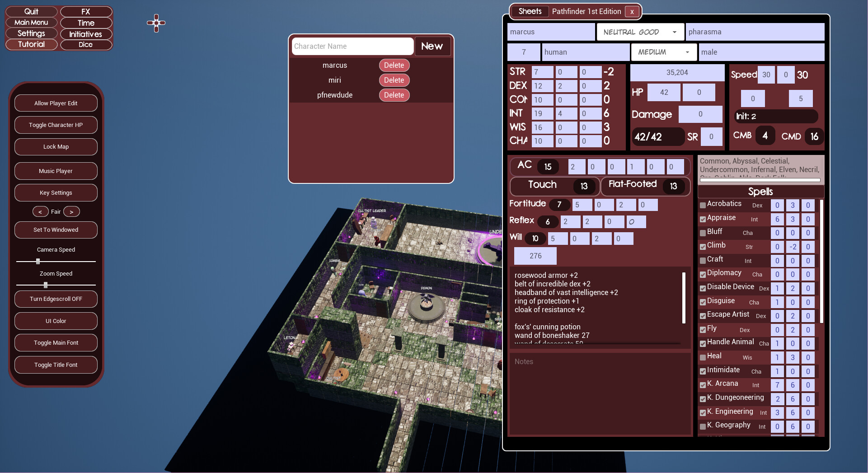
Task: Click the right arrow next to Fair weather
Action: pyautogui.click(x=71, y=211)
